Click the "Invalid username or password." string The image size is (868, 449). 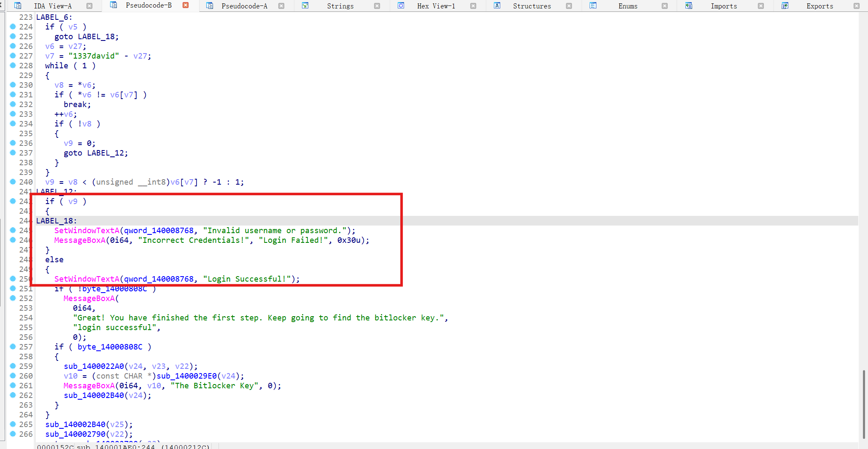coord(275,231)
